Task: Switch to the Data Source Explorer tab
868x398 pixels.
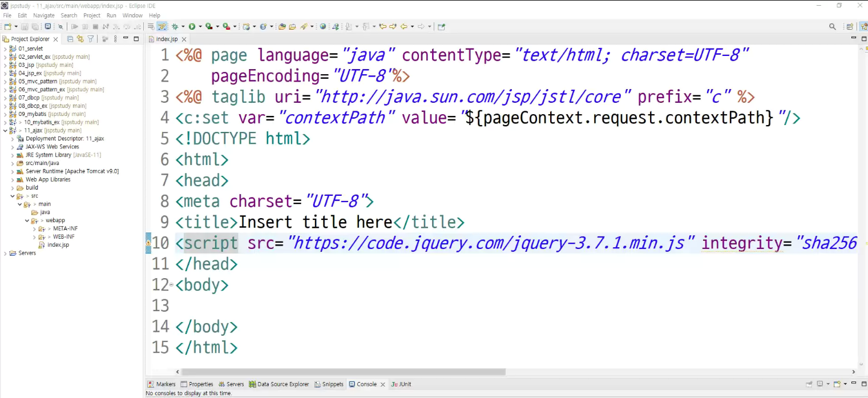Action: [x=279, y=384]
